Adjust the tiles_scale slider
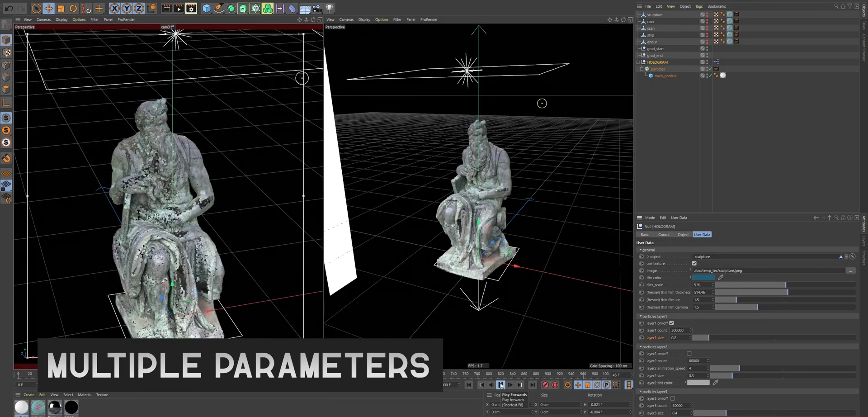868x417 pixels. [785, 285]
